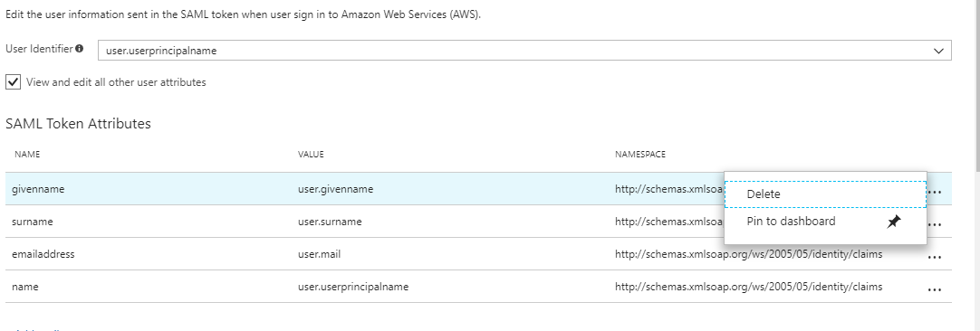Image resolution: width=980 pixels, height=331 pixels.
Task: Select the emailaddress attribute name cell
Action: pyautogui.click(x=43, y=254)
